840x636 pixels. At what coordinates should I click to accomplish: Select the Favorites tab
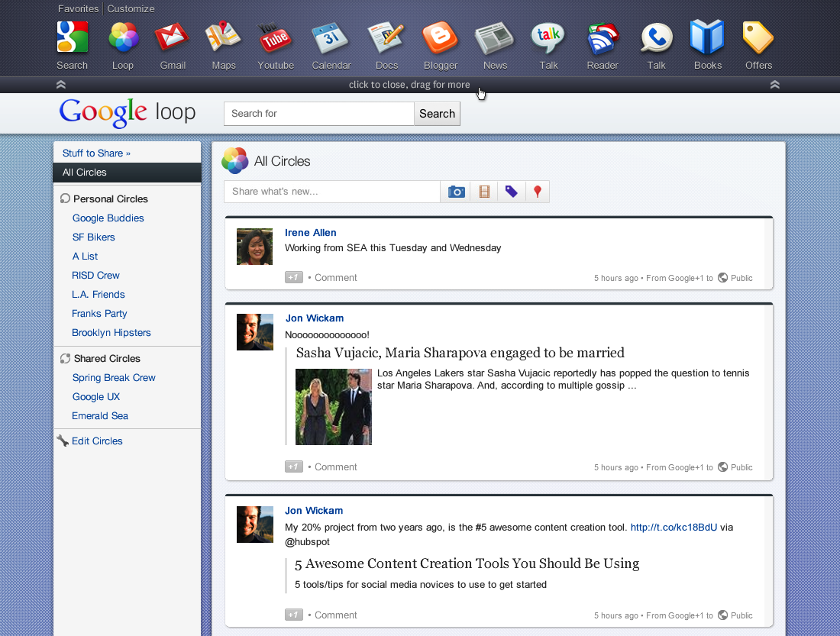[x=78, y=9]
